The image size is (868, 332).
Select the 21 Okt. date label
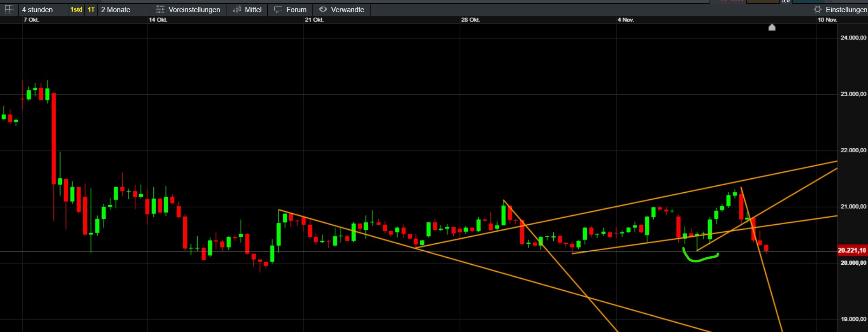tap(314, 20)
